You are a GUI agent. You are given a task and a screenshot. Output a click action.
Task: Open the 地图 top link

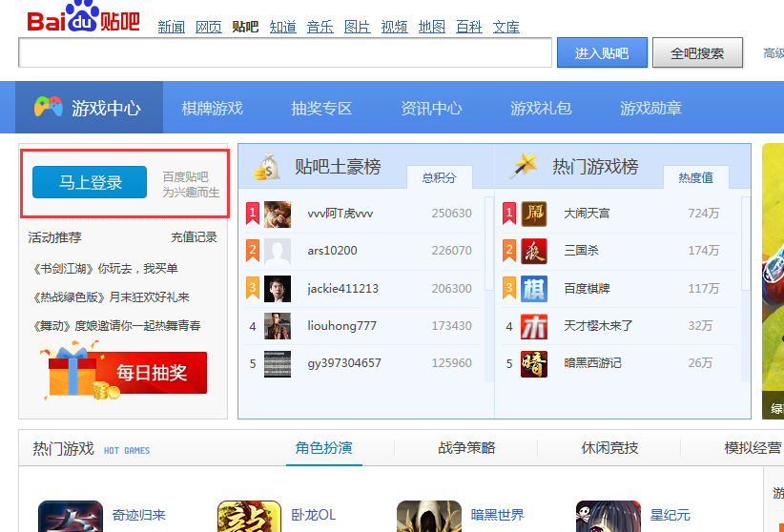pyautogui.click(x=431, y=27)
